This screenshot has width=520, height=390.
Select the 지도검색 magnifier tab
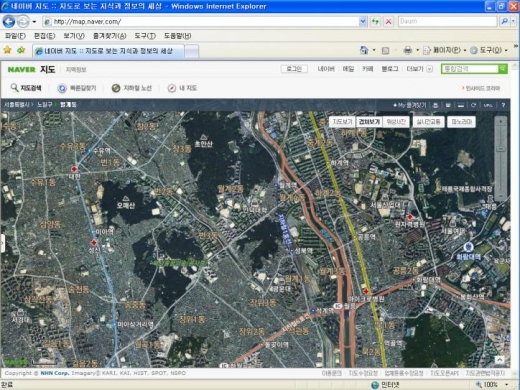pos(26,88)
